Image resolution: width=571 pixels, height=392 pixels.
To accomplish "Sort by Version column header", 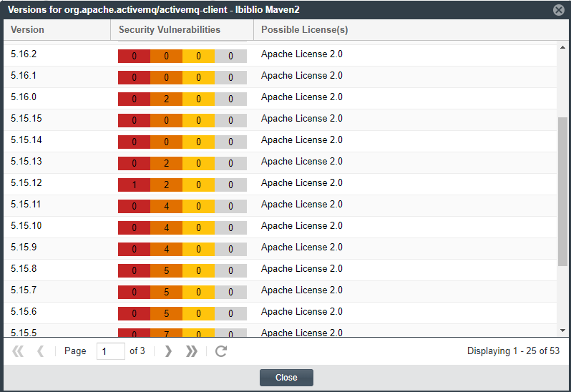I will [x=57, y=29].
